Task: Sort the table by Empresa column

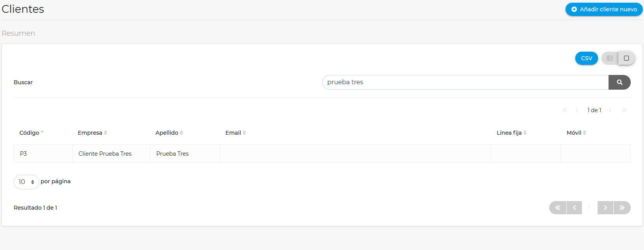Action: click(92, 133)
